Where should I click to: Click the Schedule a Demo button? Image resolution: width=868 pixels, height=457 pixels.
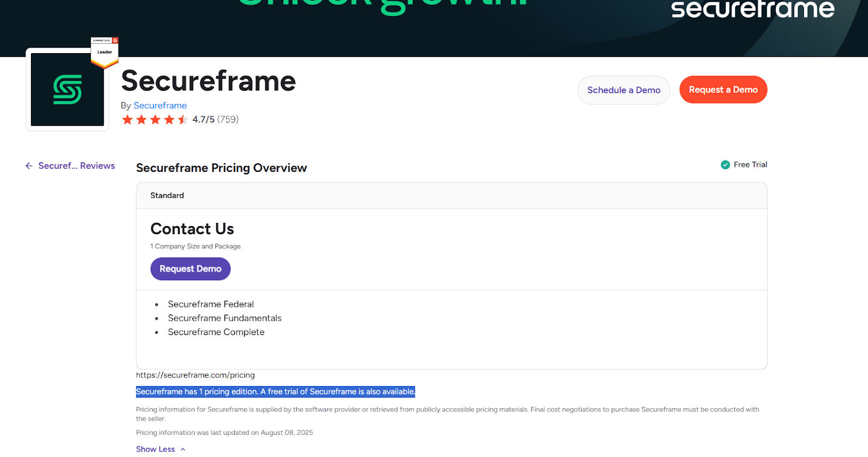click(x=624, y=90)
